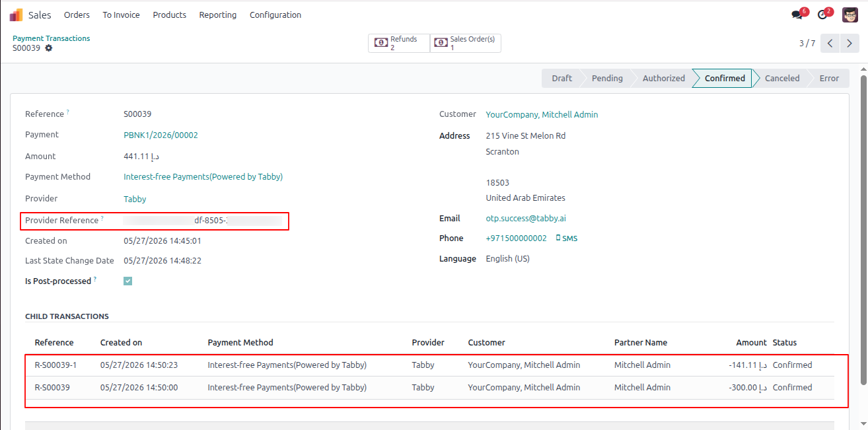Sort child transactions by Created on column

point(121,342)
